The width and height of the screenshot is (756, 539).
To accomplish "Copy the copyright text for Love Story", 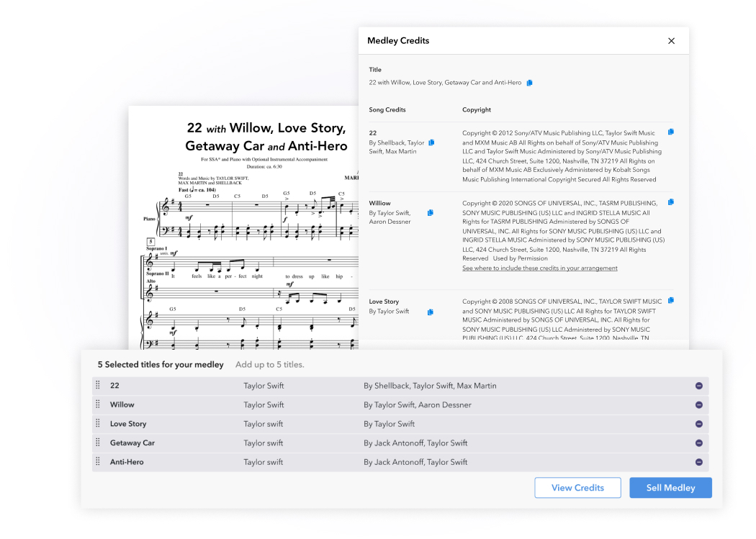I will (x=670, y=300).
